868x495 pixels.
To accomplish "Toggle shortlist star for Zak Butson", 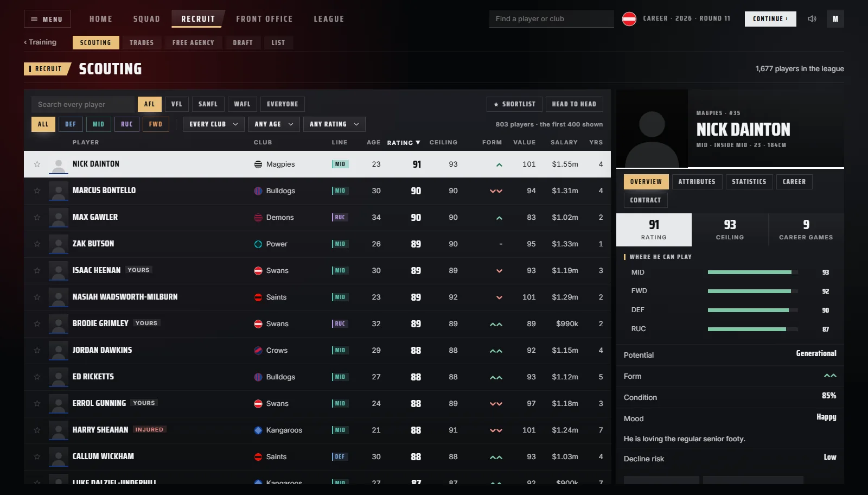I will (37, 244).
